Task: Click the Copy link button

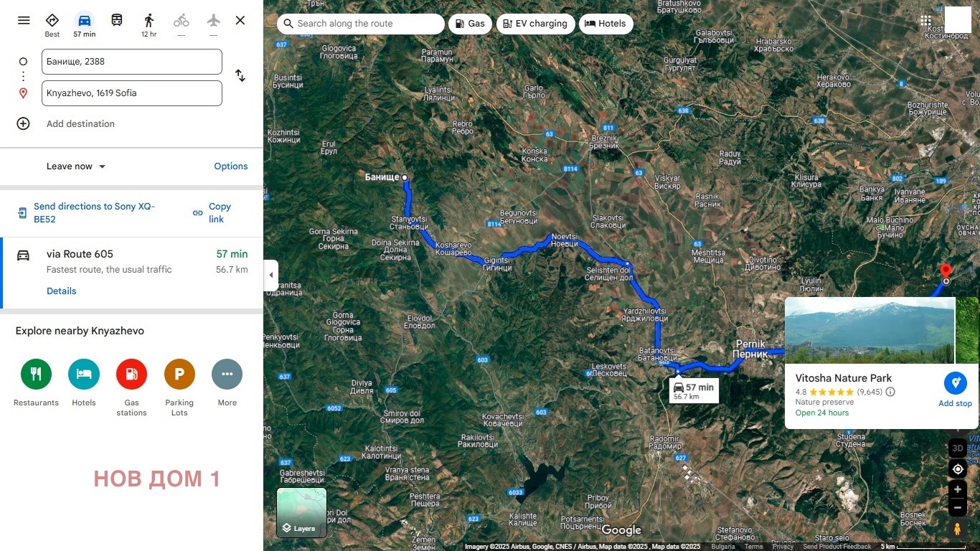Action: pyautogui.click(x=212, y=213)
